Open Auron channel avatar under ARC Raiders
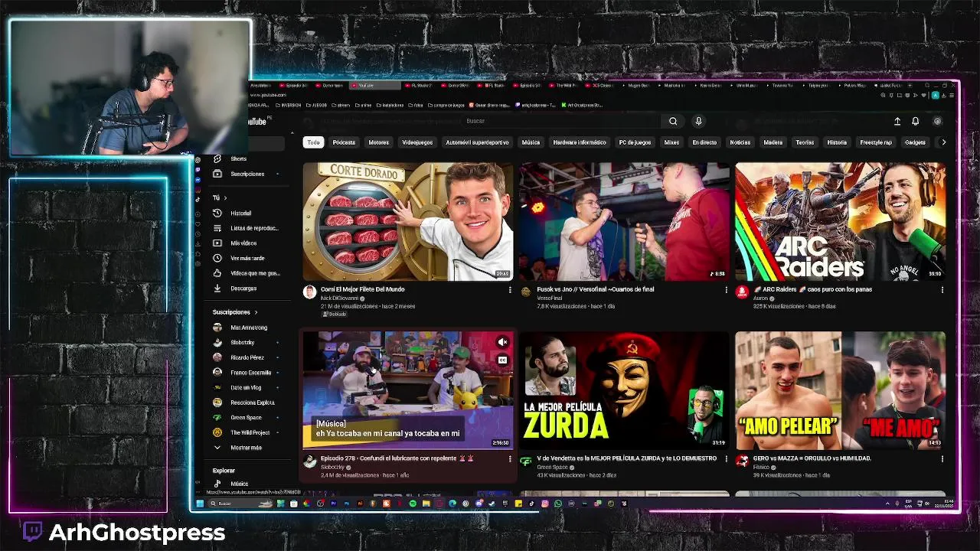This screenshot has height=551, width=980. (x=741, y=292)
